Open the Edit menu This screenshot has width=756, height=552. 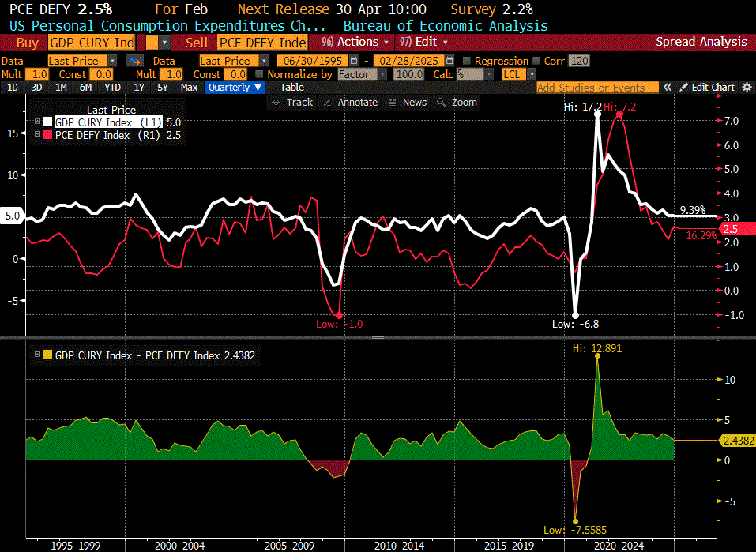[x=423, y=42]
